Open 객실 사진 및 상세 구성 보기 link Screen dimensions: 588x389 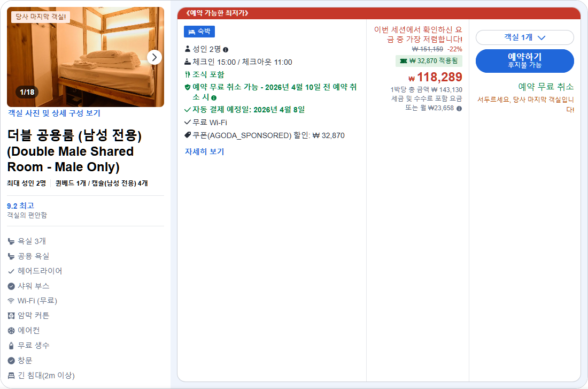point(55,113)
